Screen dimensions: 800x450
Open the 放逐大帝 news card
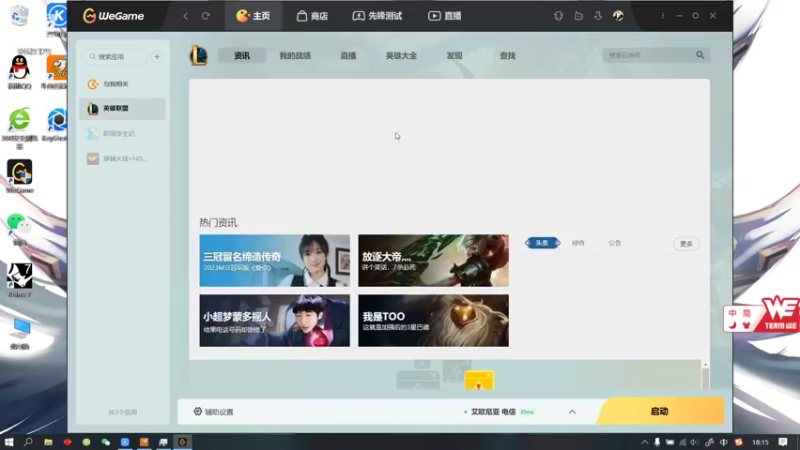click(x=433, y=261)
